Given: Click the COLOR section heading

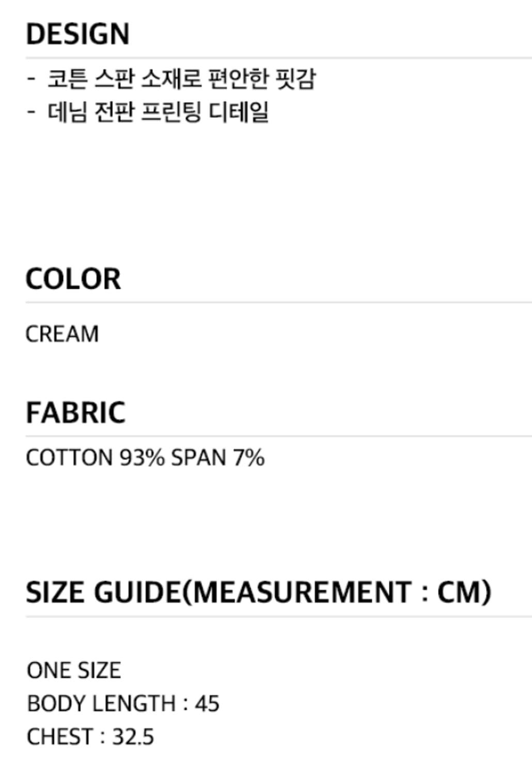Looking at the screenshot, I should (73, 279).
